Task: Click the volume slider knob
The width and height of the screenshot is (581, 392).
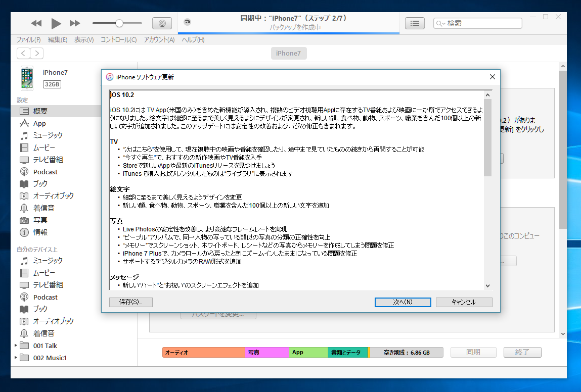Action: (x=119, y=23)
